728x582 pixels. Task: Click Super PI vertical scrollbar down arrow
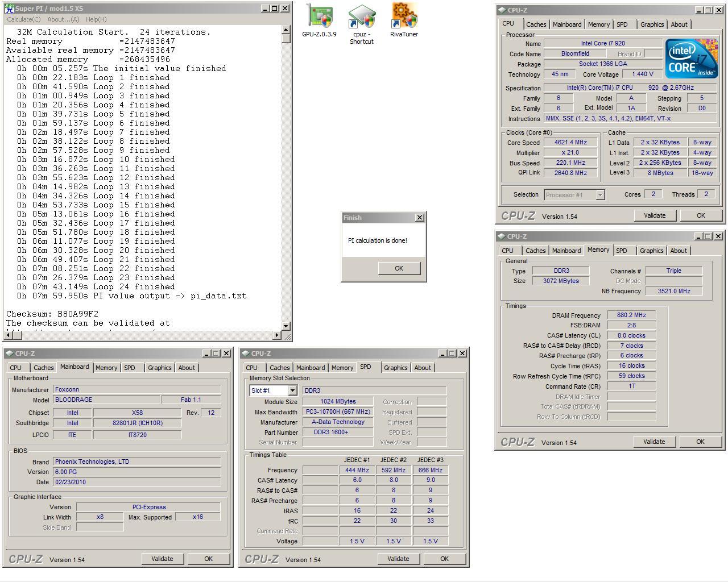[286, 326]
